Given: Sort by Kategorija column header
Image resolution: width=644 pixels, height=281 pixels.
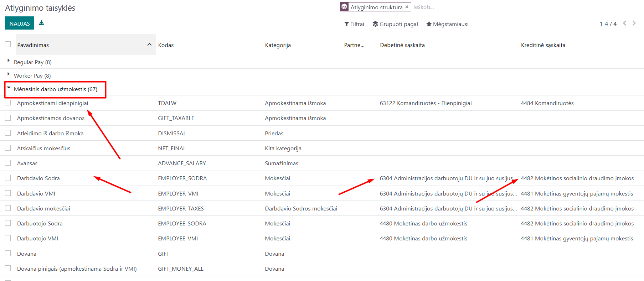Looking at the screenshot, I should coord(278,45).
